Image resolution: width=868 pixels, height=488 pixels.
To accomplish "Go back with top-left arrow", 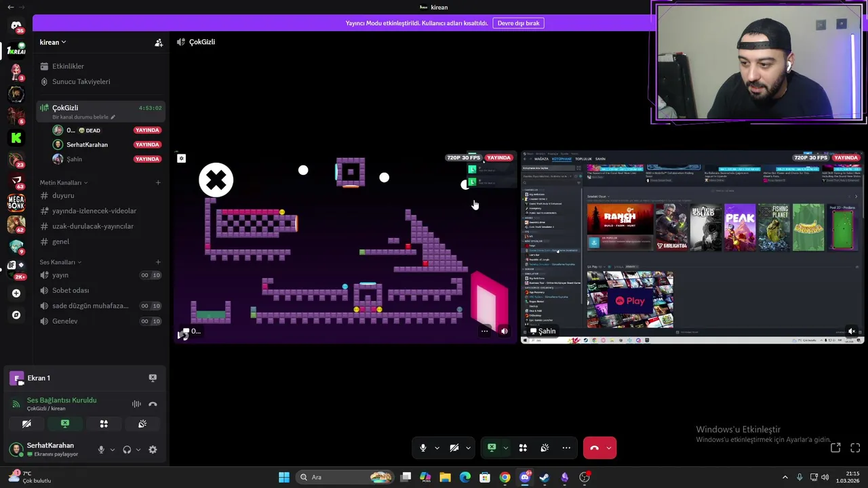I will click(10, 7).
